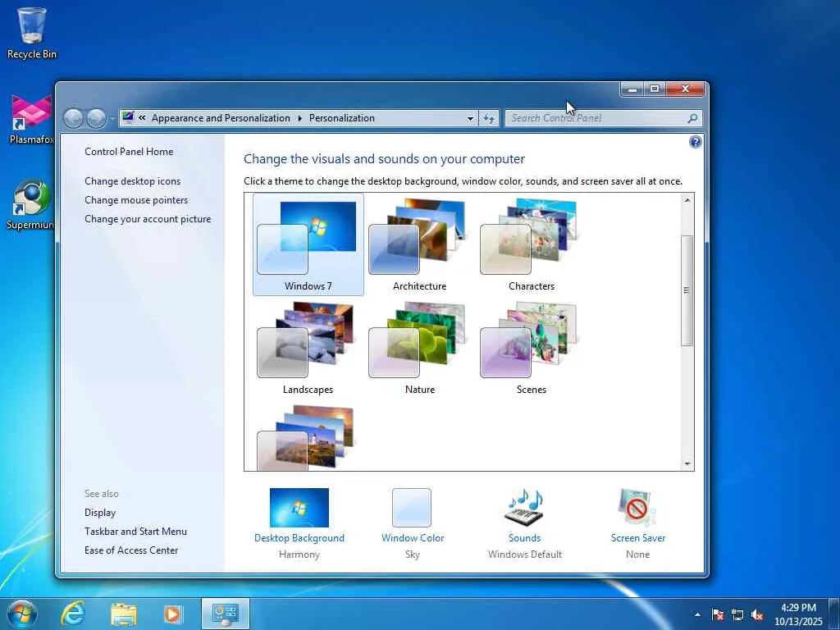Maximize the Personalization window
The height and width of the screenshot is (630, 840).
click(655, 89)
